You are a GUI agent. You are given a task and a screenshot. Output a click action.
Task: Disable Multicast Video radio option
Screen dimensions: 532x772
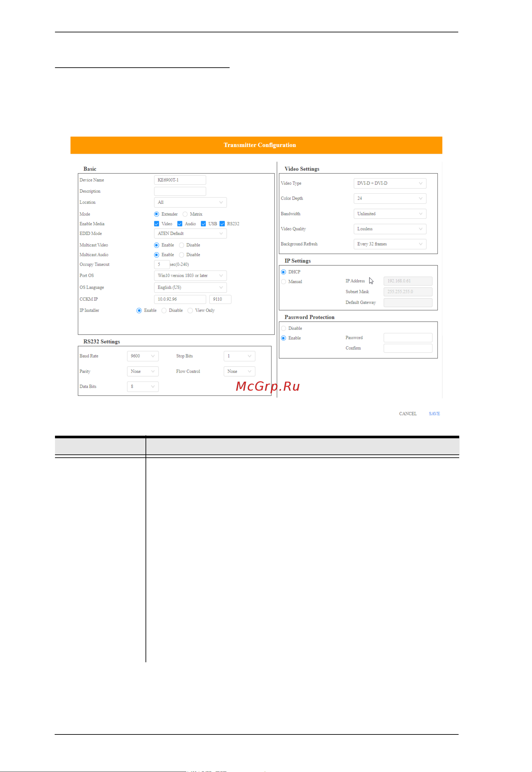tap(181, 245)
